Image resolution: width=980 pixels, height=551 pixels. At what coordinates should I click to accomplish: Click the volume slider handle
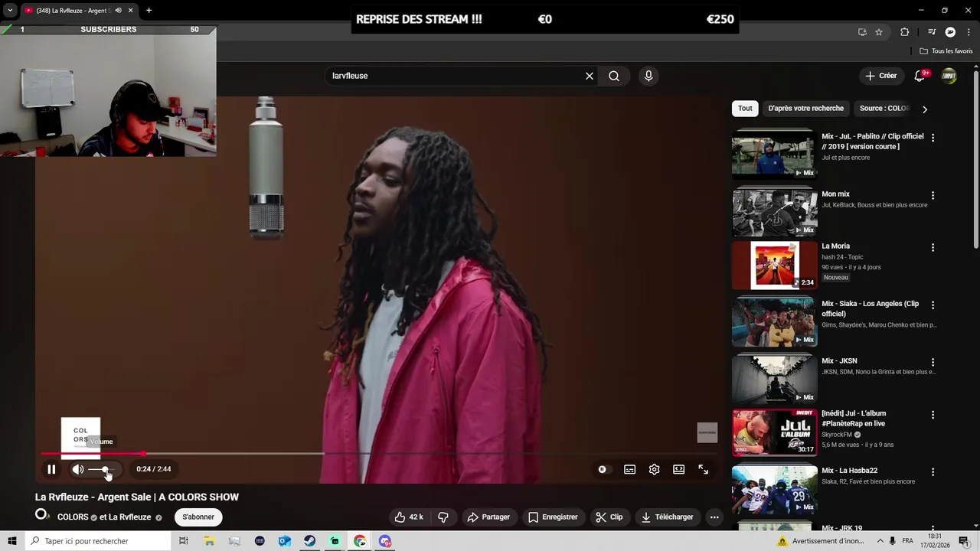(105, 469)
